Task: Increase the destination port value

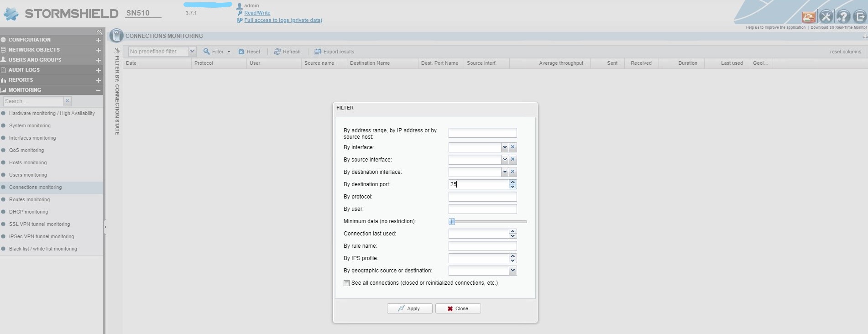Action: point(513,182)
